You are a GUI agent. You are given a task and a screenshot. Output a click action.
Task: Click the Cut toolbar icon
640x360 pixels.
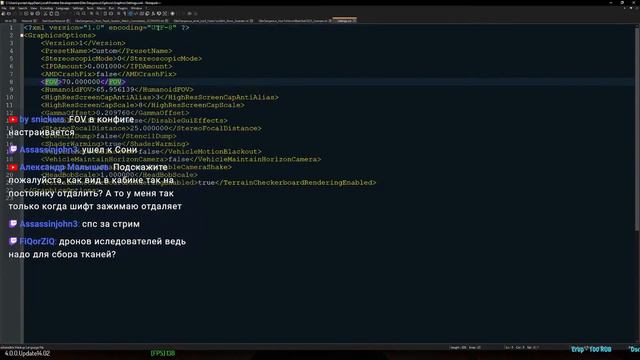45,13
